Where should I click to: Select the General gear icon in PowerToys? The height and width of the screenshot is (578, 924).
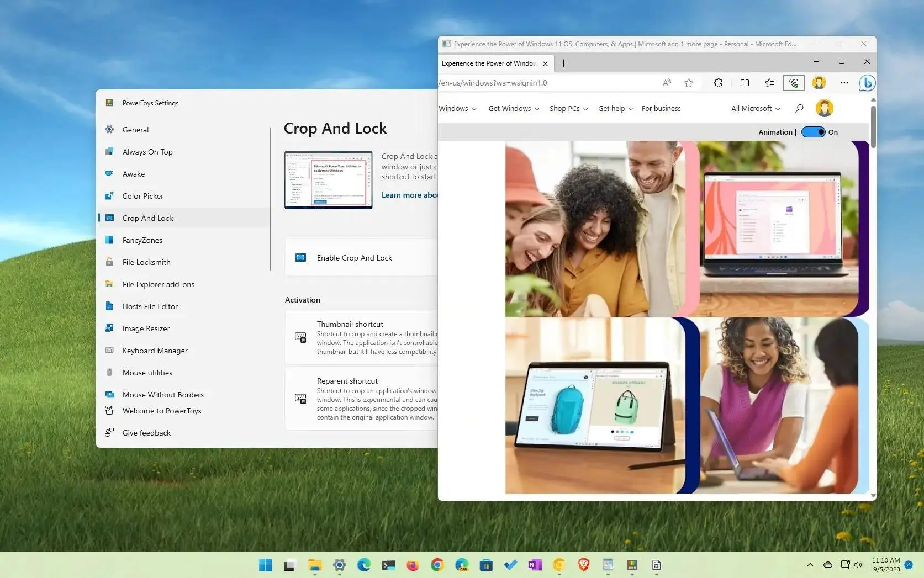(x=109, y=130)
